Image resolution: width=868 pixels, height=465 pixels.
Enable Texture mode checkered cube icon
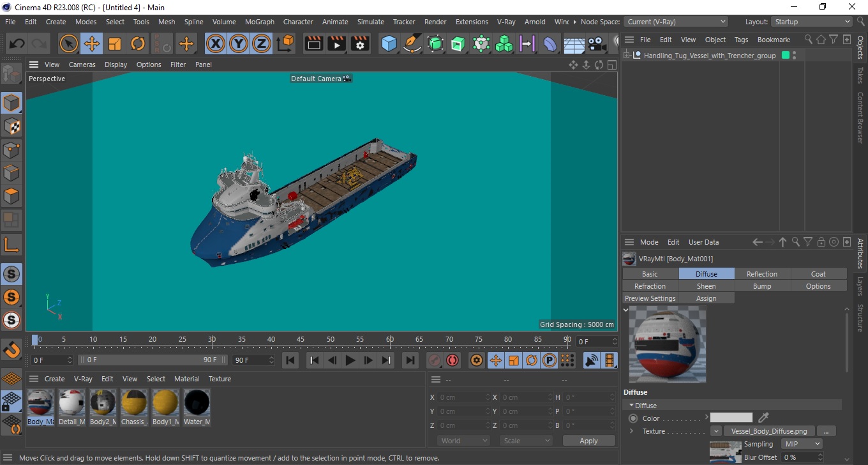click(x=11, y=126)
